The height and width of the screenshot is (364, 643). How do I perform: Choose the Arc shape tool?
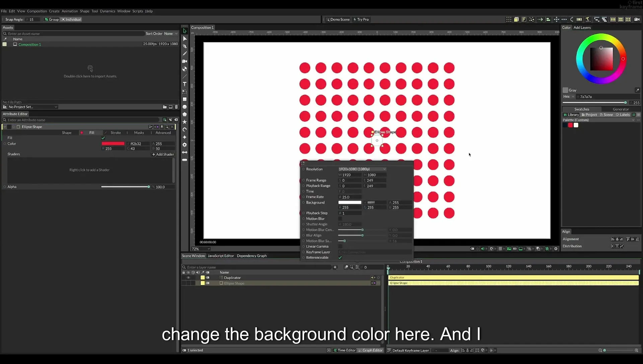[185, 129]
